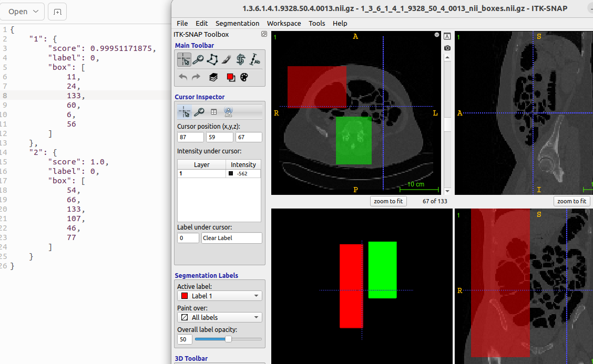The width and height of the screenshot is (593, 364).
Task: Open the Label Editor via red square icon
Action: click(x=231, y=77)
